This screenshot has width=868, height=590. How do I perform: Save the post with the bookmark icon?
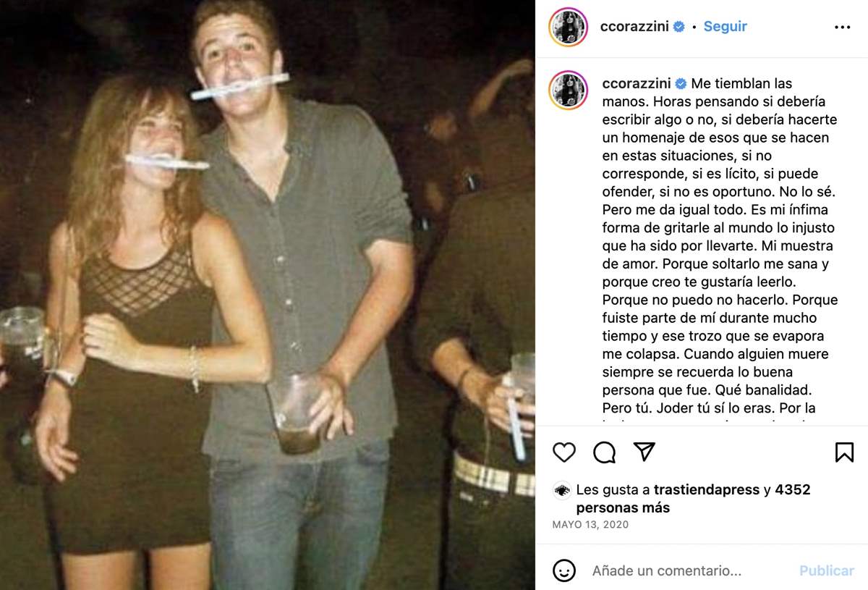[x=844, y=452]
